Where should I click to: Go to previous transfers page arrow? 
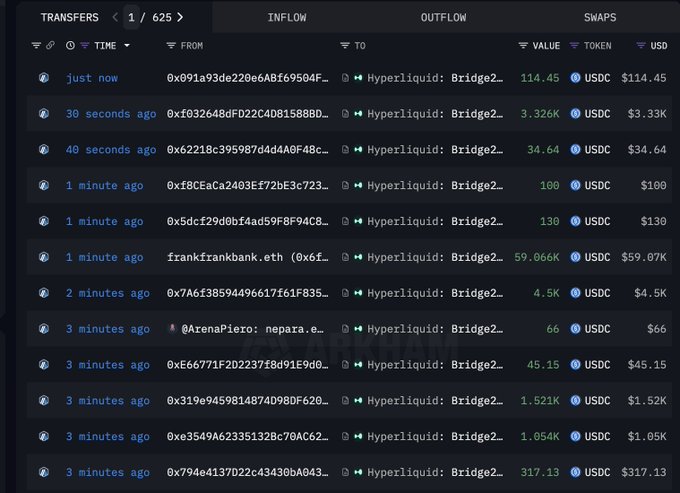[115, 17]
